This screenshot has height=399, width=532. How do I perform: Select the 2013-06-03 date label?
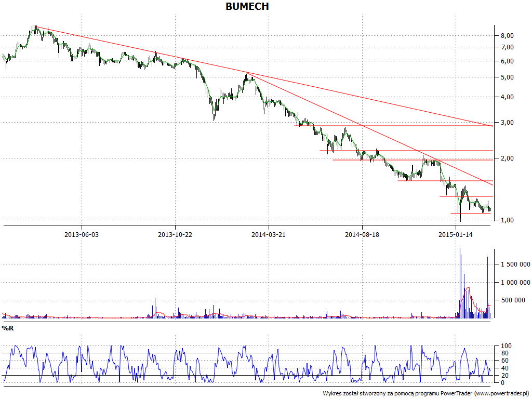click(82, 234)
